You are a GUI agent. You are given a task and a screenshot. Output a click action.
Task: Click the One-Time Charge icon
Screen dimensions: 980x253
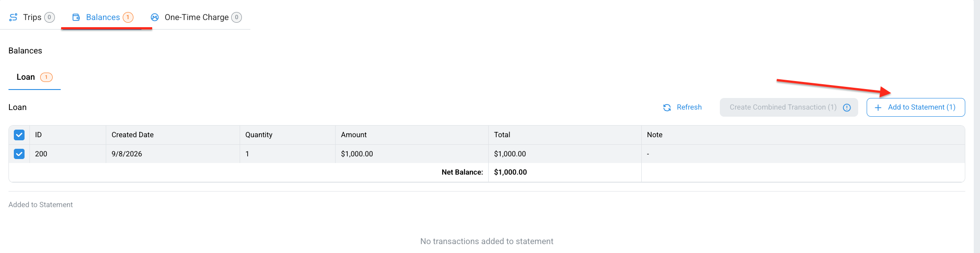pyautogui.click(x=155, y=17)
